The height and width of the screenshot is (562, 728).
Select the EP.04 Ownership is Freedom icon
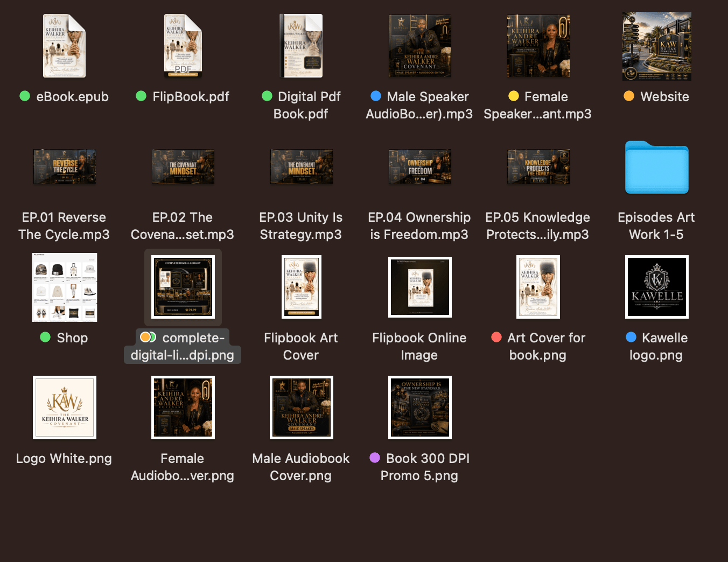click(x=420, y=167)
